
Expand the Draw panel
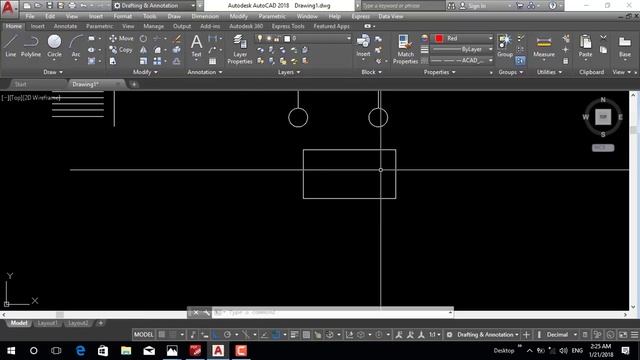(x=53, y=72)
